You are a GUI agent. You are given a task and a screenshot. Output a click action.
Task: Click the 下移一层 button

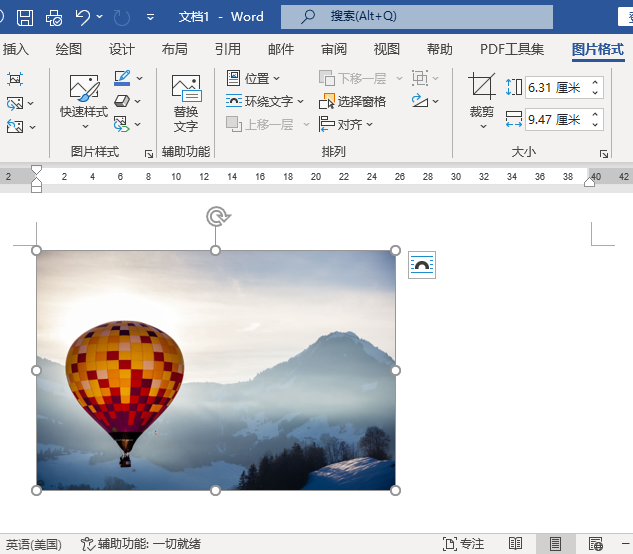(355, 78)
